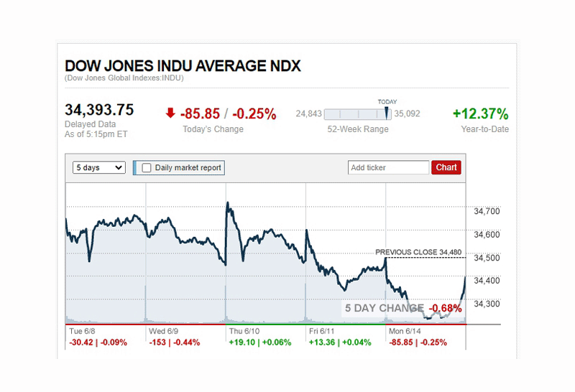Enable the Daily market report checkbox
Image resolution: width=575 pixels, height=392 pixels.
tap(147, 168)
